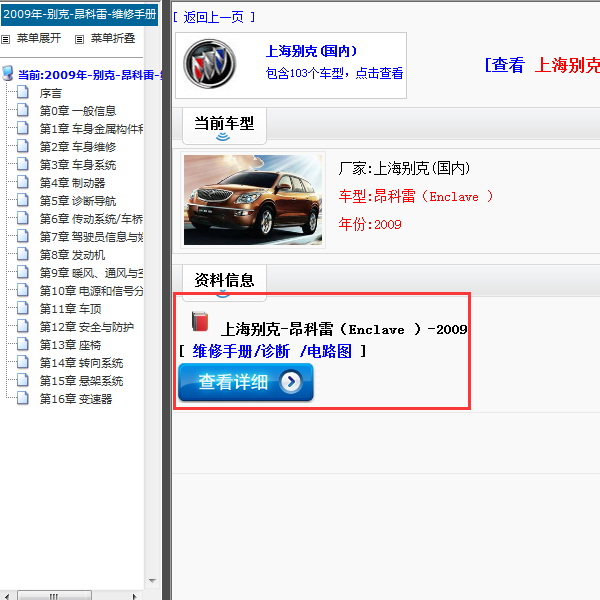The width and height of the screenshot is (600, 600).
Task: Open 第2章 车身维修 chapter
Action: (x=78, y=147)
